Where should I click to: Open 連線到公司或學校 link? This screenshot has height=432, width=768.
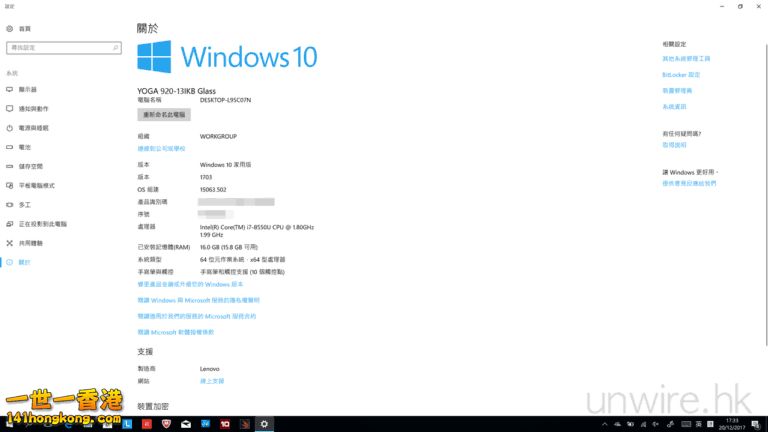161,148
